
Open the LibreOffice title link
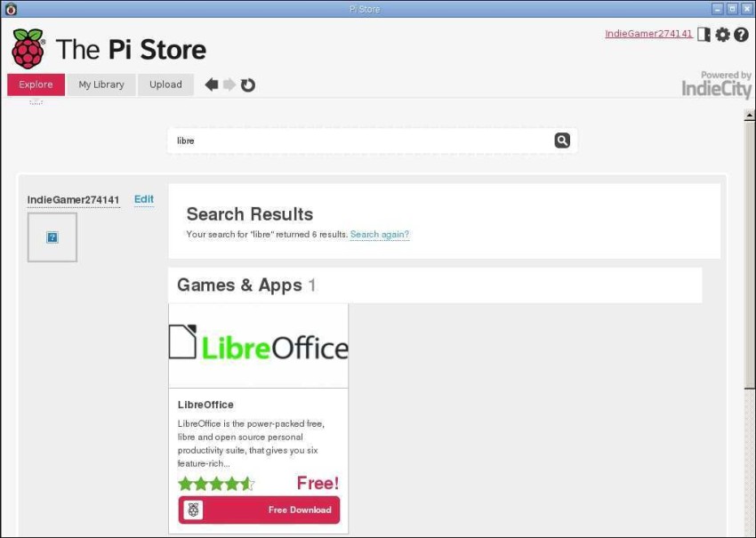click(x=205, y=405)
